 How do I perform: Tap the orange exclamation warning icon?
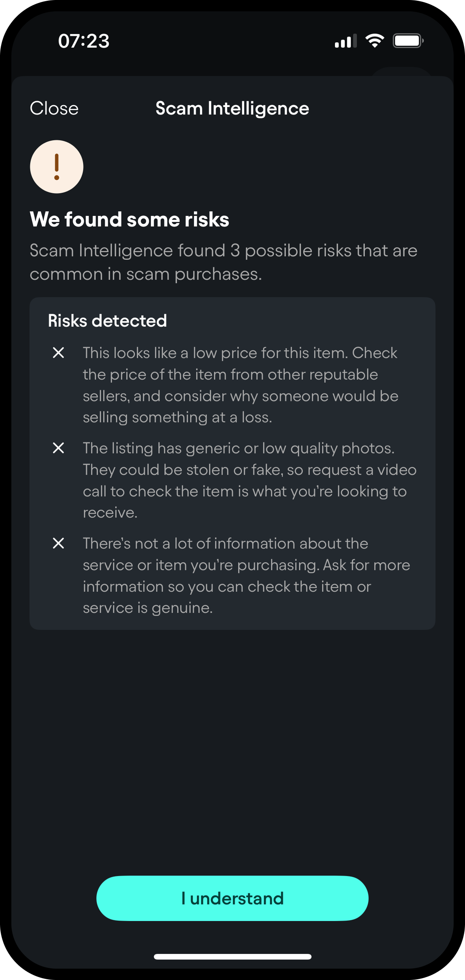click(57, 167)
